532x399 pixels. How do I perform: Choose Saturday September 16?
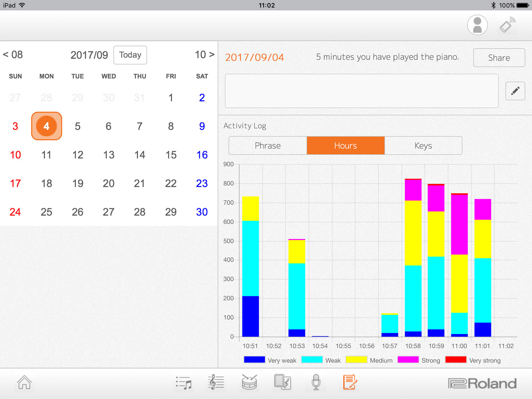coord(202,155)
